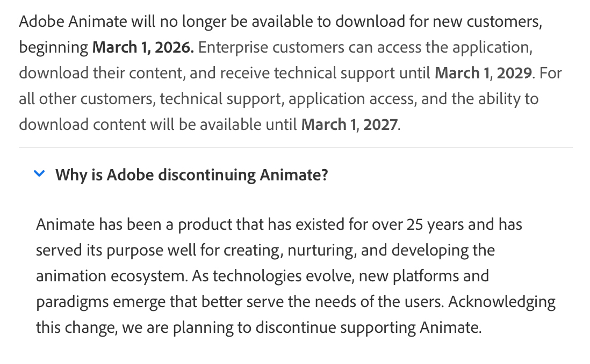This screenshot has width=590, height=364.
Task: Click the word 'Acknowledging' in the answer
Action: (501, 302)
